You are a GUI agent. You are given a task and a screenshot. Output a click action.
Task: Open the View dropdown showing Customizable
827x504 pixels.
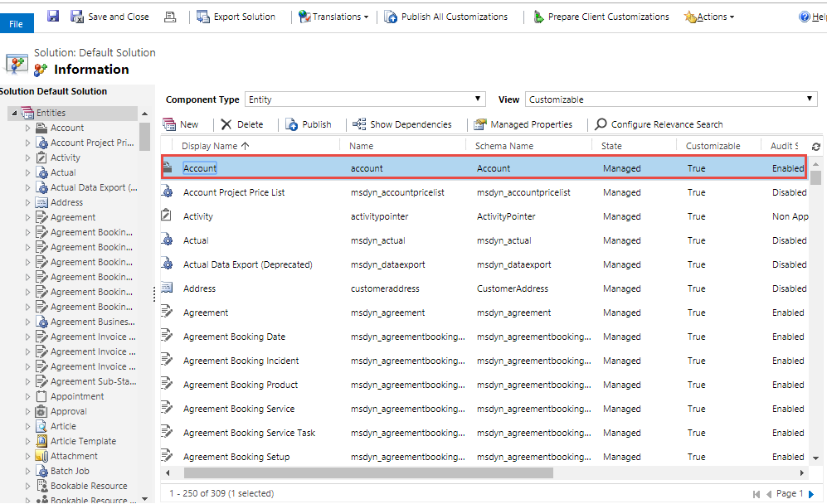[672, 99]
